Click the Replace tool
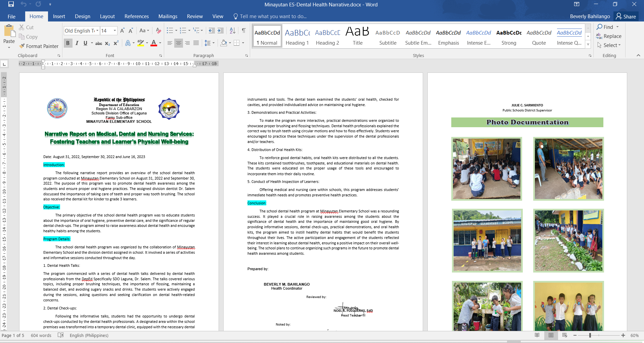The width and height of the screenshot is (644, 343). [609, 36]
